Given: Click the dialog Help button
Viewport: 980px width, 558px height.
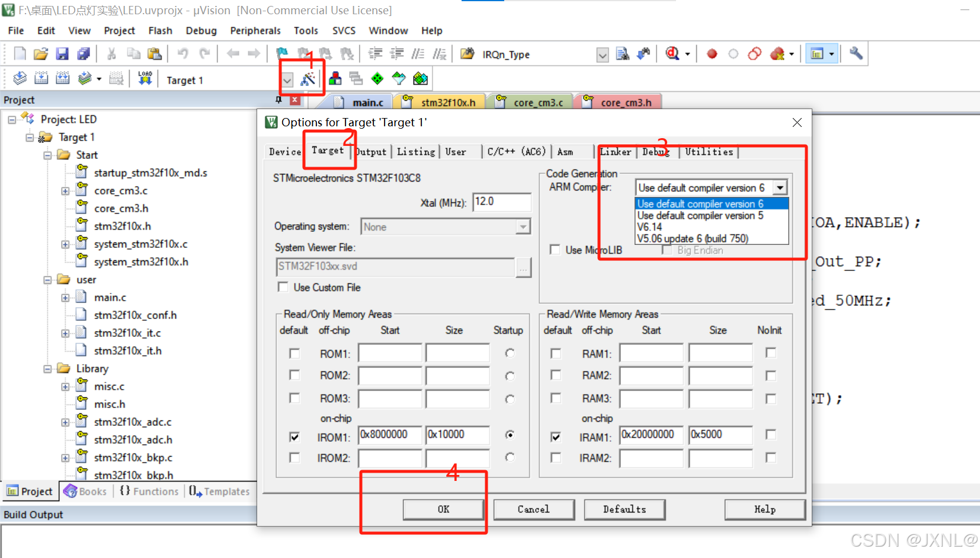Looking at the screenshot, I should point(765,509).
